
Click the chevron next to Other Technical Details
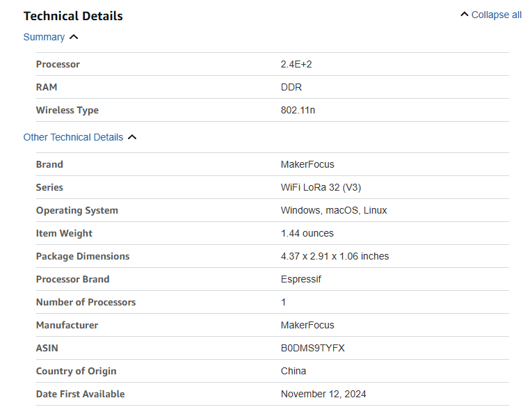pyautogui.click(x=132, y=137)
